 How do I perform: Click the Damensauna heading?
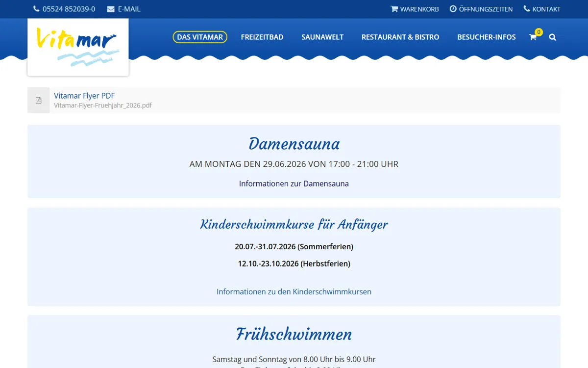pyautogui.click(x=294, y=144)
